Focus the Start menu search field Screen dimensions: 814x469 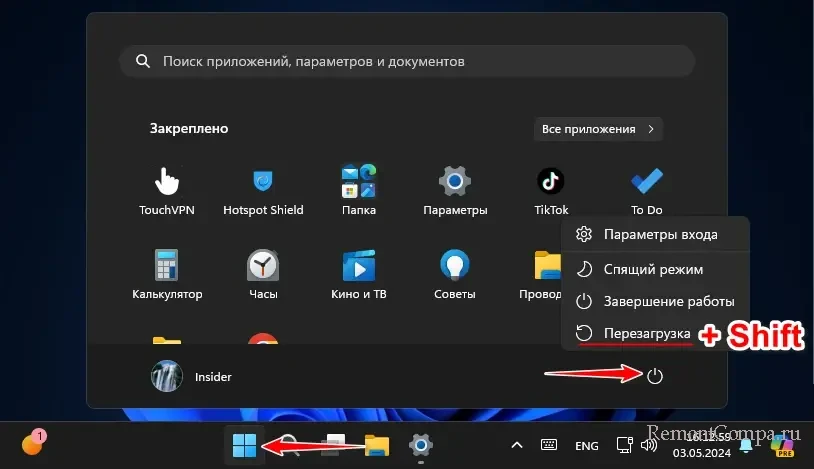click(407, 62)
